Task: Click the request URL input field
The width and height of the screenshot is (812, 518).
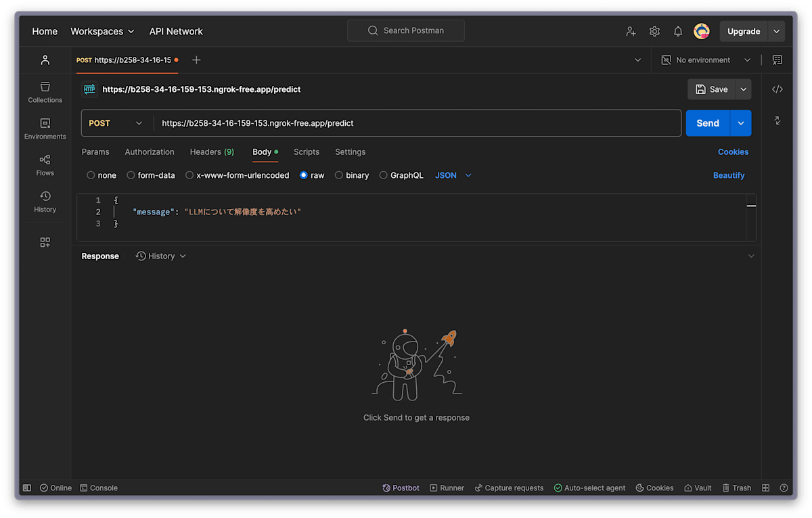Action: click(417, 123)
